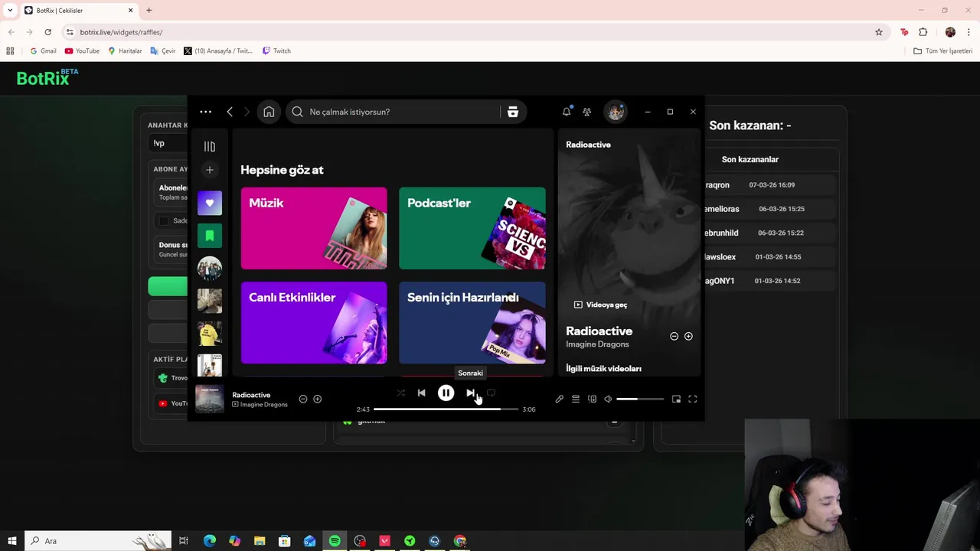Screen dimensions: 980x551
Task: Open Twitch bookmark
Action: click(276, 51)
